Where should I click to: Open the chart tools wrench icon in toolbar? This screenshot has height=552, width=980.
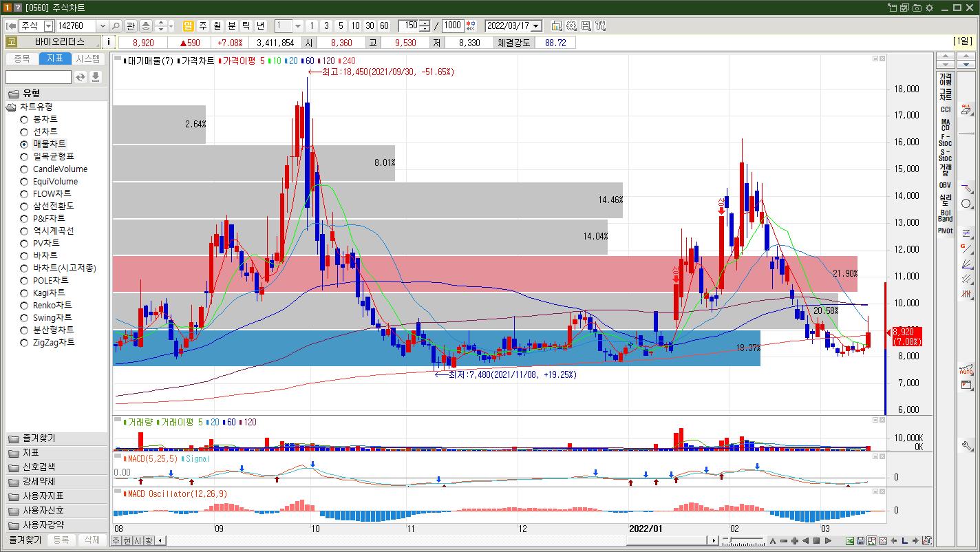pos(601,25)
